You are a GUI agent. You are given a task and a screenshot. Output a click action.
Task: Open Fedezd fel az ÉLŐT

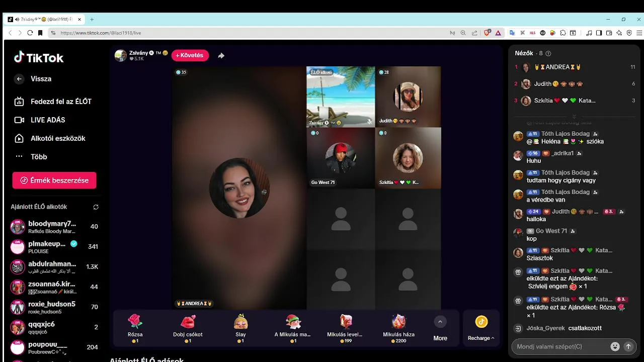click(53, 102)
